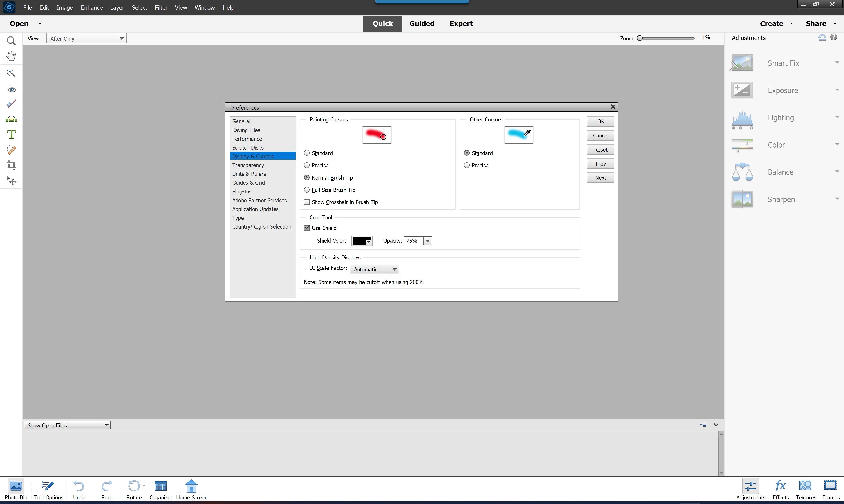Click the Next button in Preferences

(x=600, y=178)
